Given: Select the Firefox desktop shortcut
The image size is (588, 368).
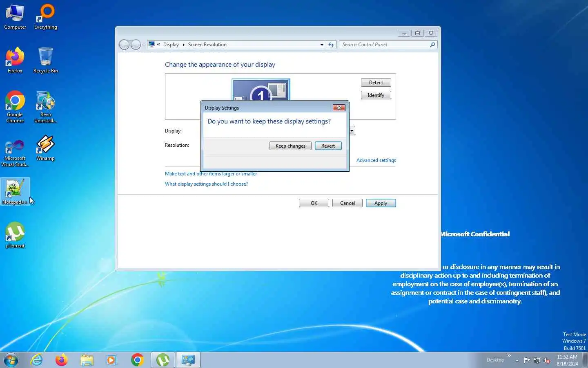Looking at the screenshot, I should (15, 61).
